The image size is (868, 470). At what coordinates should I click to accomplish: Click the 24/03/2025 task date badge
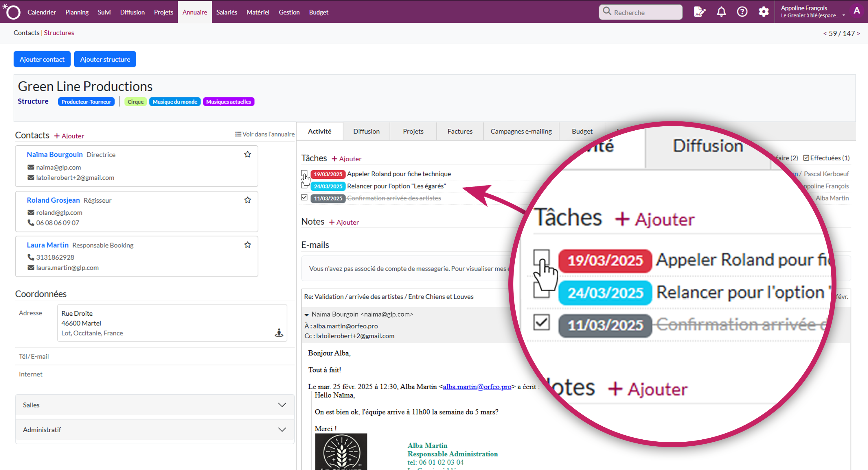click(x=328, y=186)
